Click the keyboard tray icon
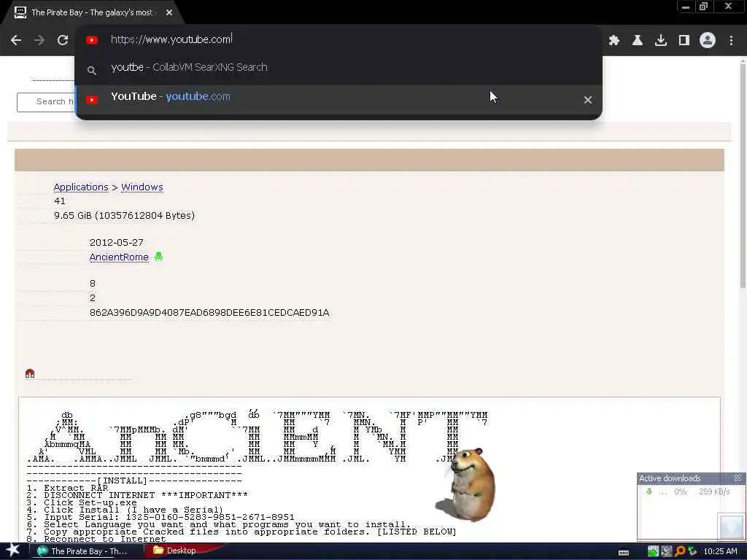The height and width of the screenshot is (560, 747). click(624, 553)
